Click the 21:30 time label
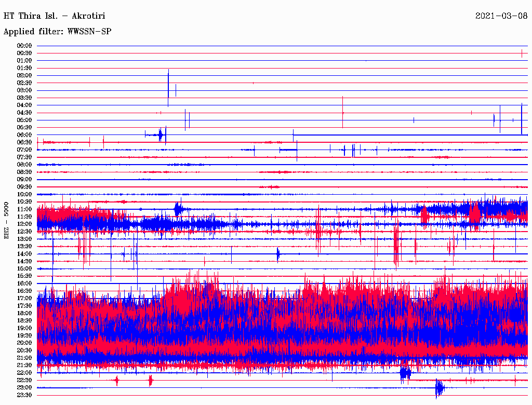The height and width of the screenshot is (405, 532). [x=24, y=366]
